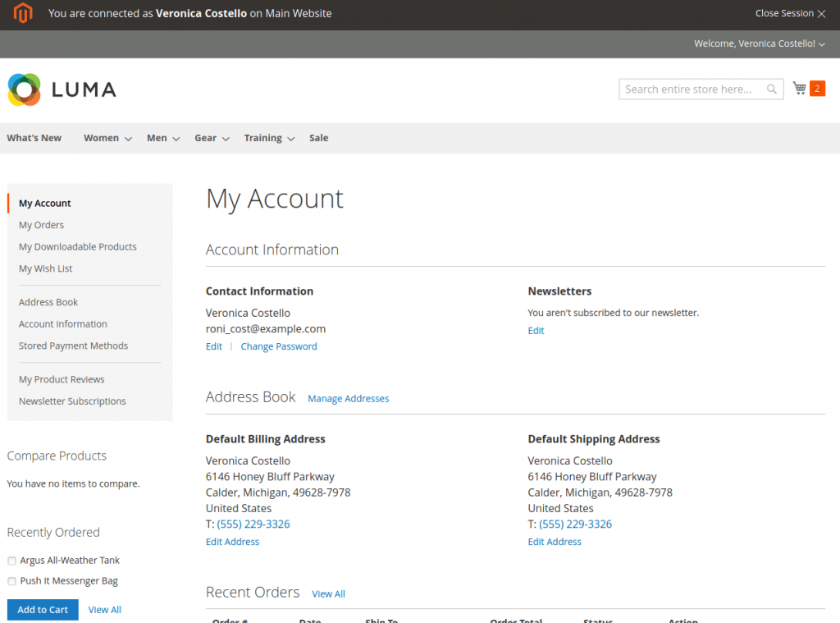
Task: Edit the Default Shipping Address
Action: point(555,542)
